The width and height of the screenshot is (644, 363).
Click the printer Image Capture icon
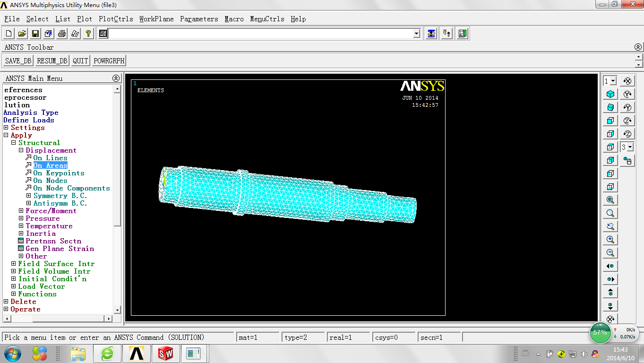[62, 34]
